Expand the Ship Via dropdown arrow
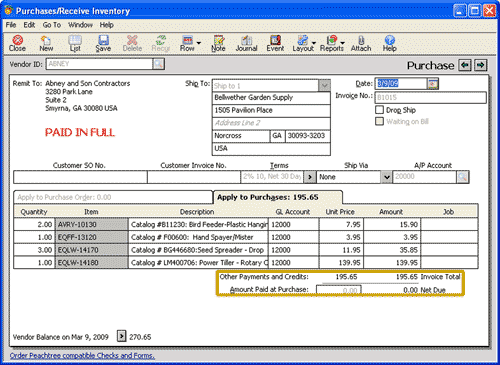The image size is (500, 365). coord(386,177)
